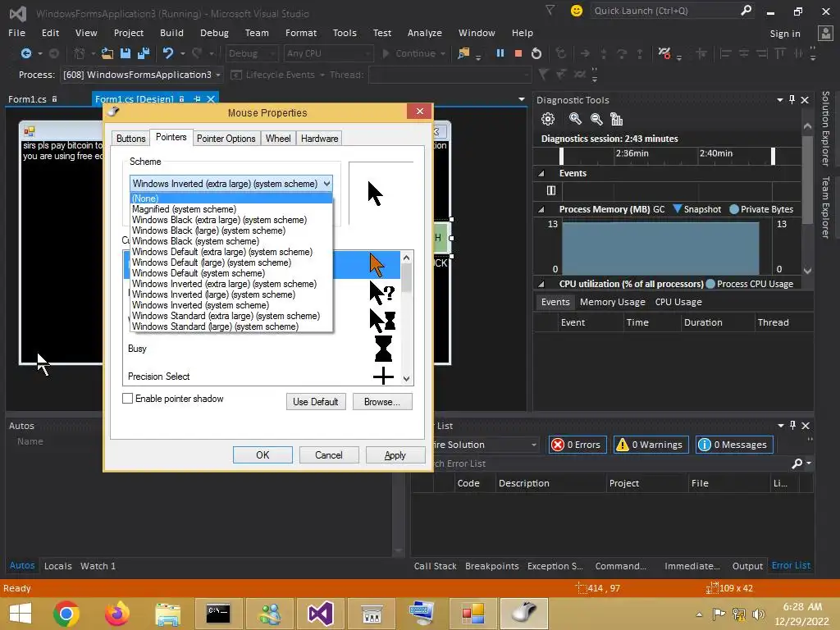Open file icon in toolbar
Image resolution: width=840 pixels, height=630 pixels.
[x=107, y=53]
